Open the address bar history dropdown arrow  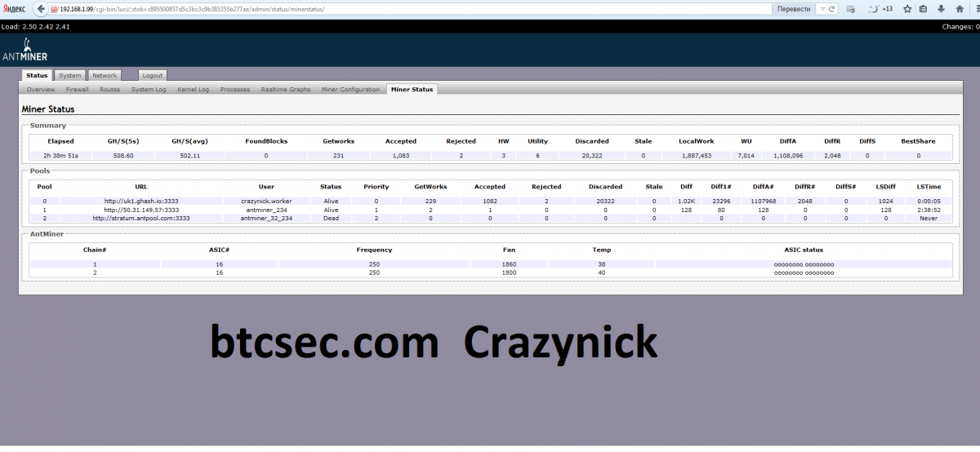pyautogui.click(x=822, y=9)
